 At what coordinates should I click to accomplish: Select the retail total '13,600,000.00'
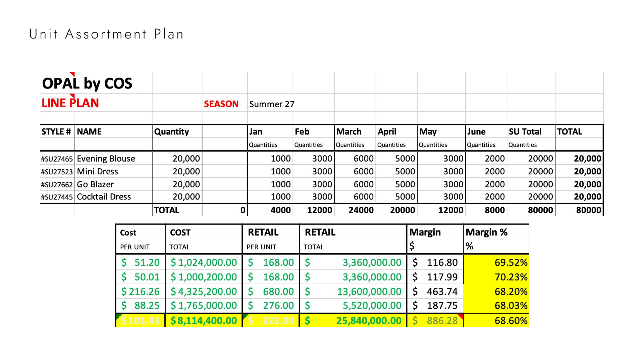369,291
